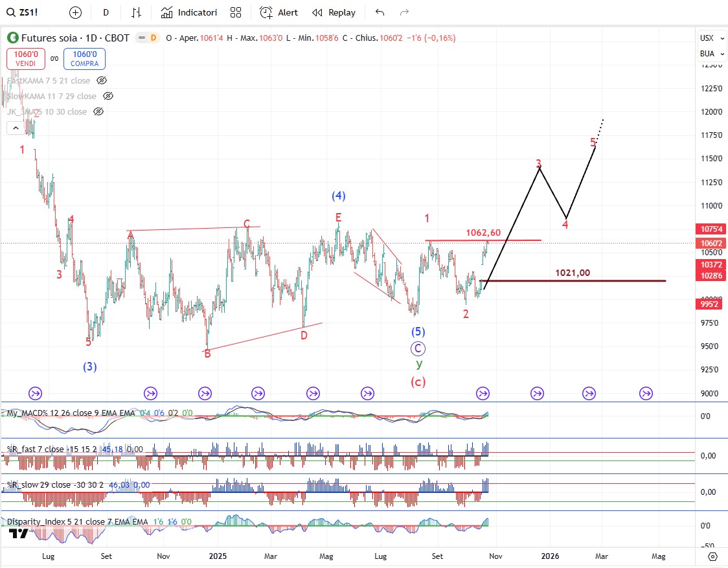Select the 1021,00 price label
728x568 pixels.
tap(573, 273)
